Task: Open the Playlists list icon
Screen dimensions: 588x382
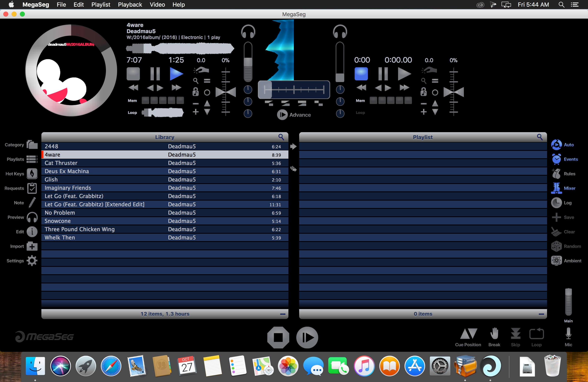Action: click(32, 159)
